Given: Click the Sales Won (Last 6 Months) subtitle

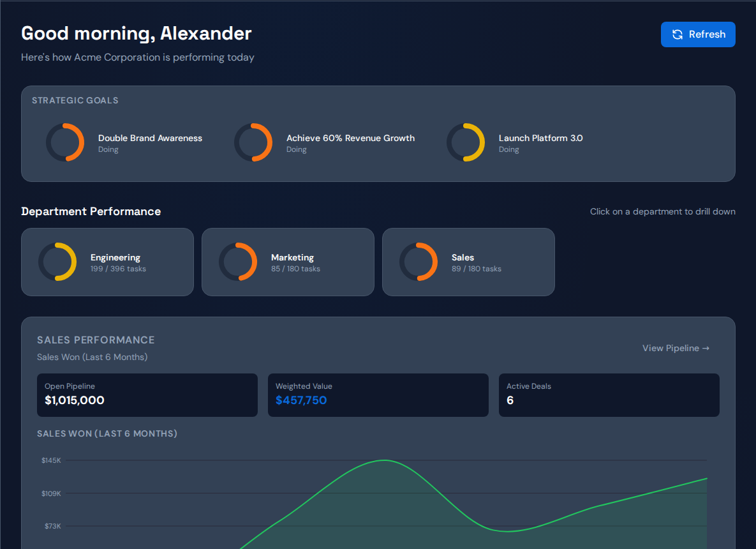Looking at the screenshot, I should [92, 357].
